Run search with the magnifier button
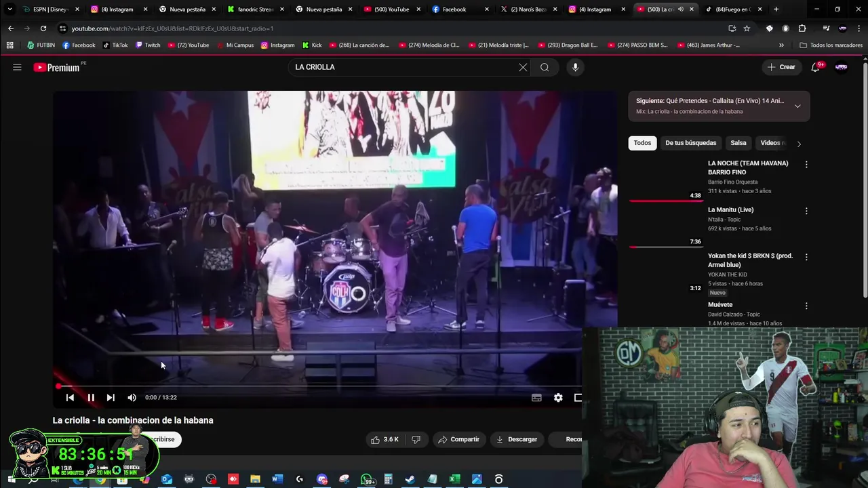This screenshot has width=868, height=488. pos(545,67)
